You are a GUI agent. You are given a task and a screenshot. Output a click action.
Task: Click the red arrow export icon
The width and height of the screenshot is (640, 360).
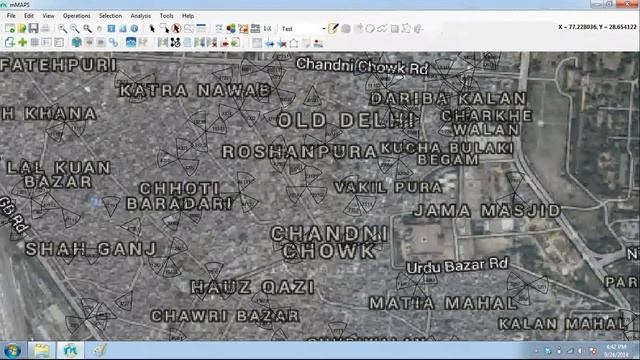[224, 42]
